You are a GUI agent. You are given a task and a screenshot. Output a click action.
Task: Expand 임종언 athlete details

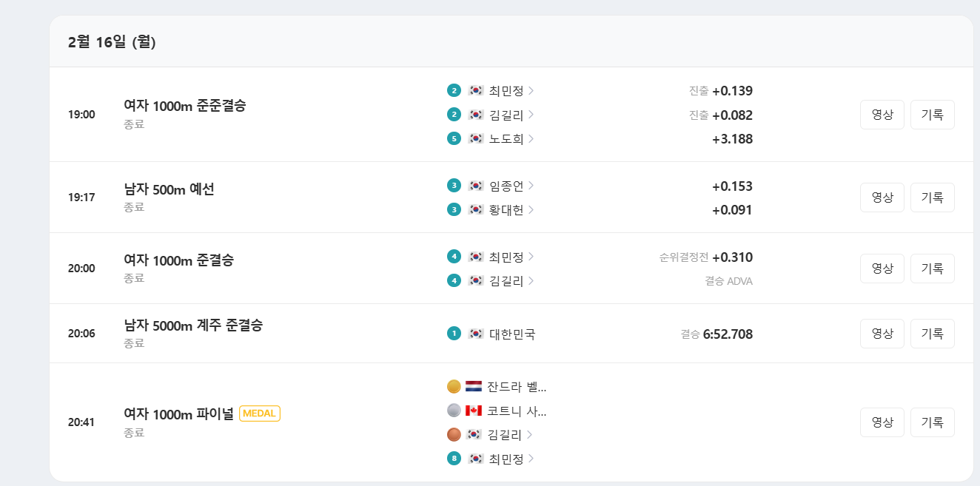click(x=507, y=186)
